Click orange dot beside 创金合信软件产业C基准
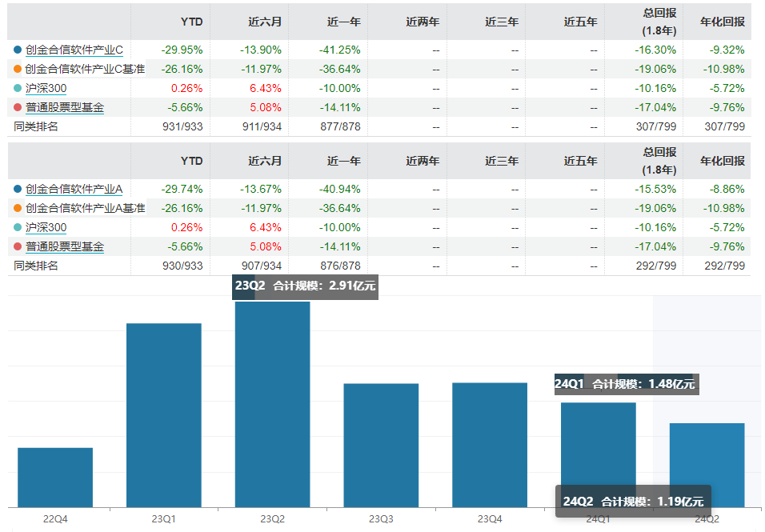Viewport: 765px width, 532px height. point(18,69)
